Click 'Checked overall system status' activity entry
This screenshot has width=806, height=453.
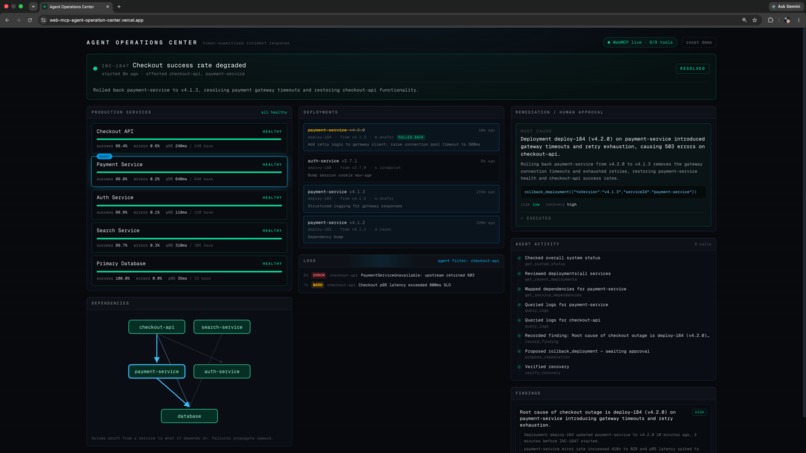[x=562, y=258]
